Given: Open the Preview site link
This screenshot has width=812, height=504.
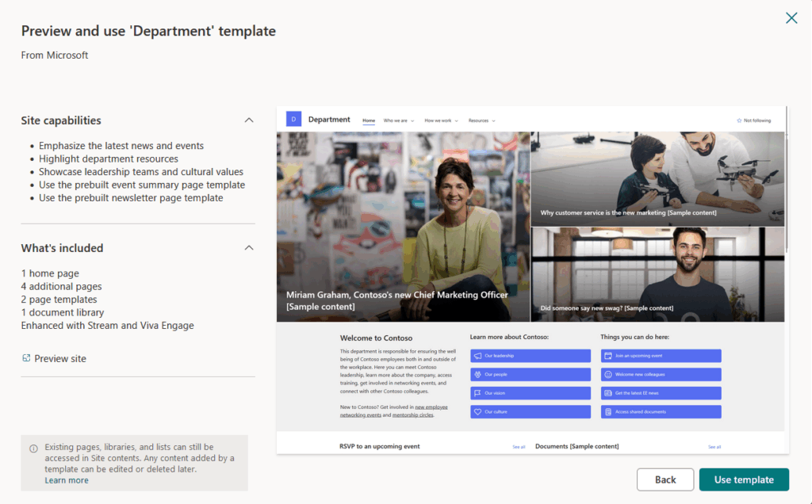Looking at the screenshot, I should click(x=60, y=359).
